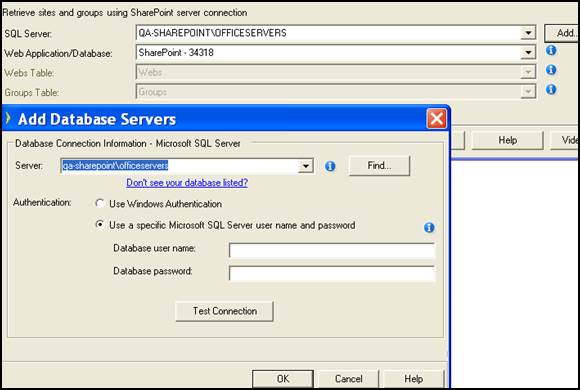Open the Groups Table dropdown arrow
This screenshot has height=390, width=580.
[528, 91]
